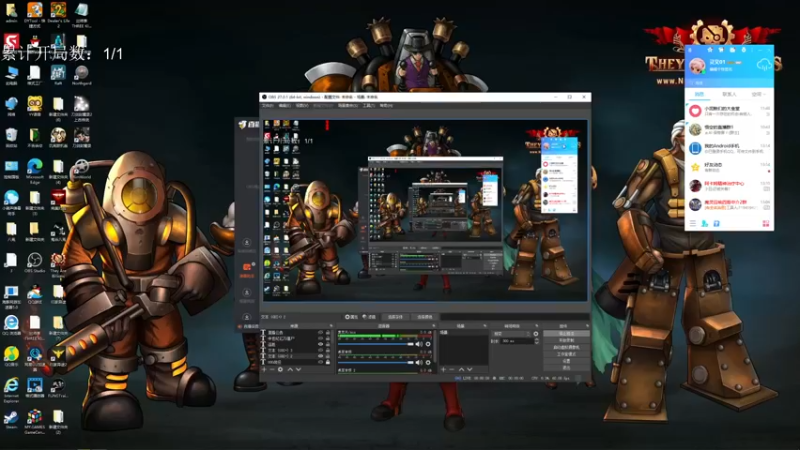Click the highlighted stop streaming button in Controls
Image resolution: width=800 pixels, height=450 pixels.
tap(566, 333)
